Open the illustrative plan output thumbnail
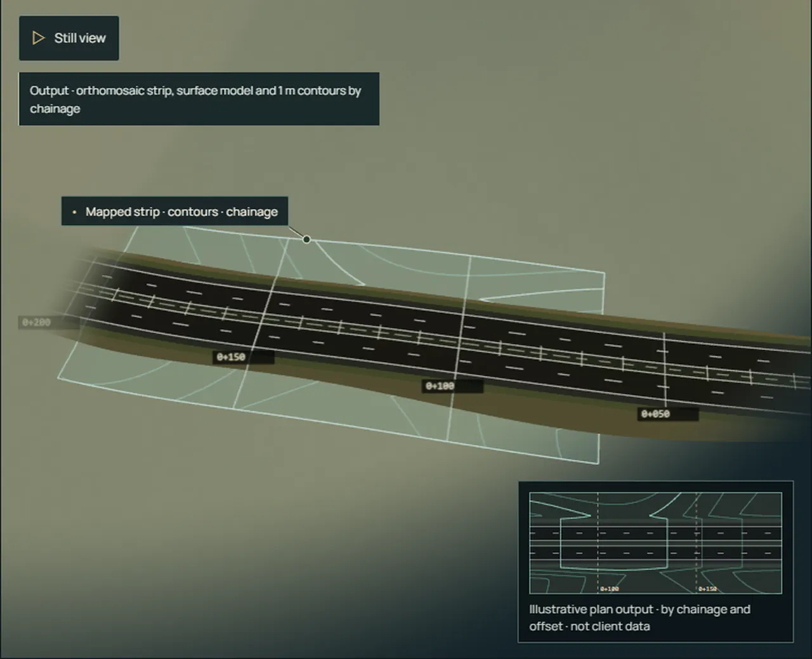812x659 pixels. pyautogui.click(x=655, y=543)
